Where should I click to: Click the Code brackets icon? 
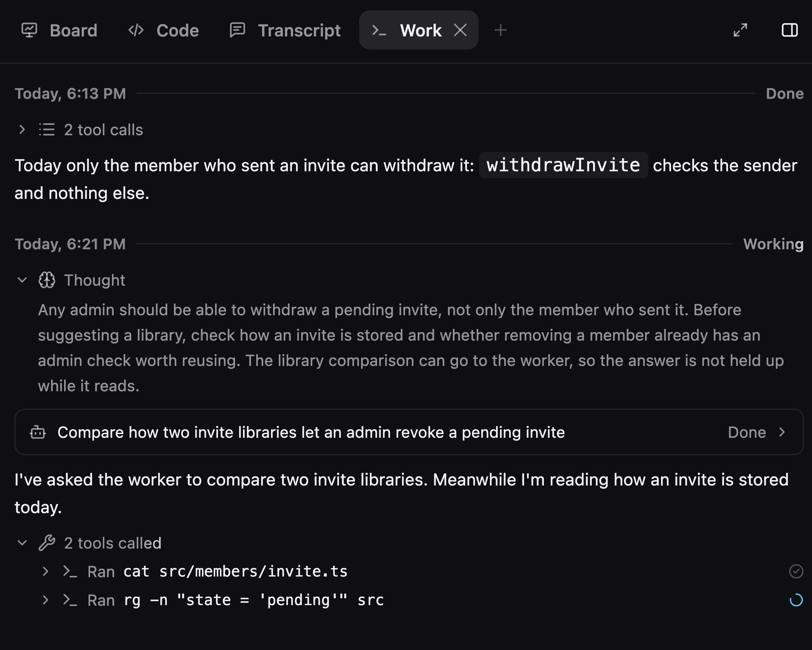136,30
